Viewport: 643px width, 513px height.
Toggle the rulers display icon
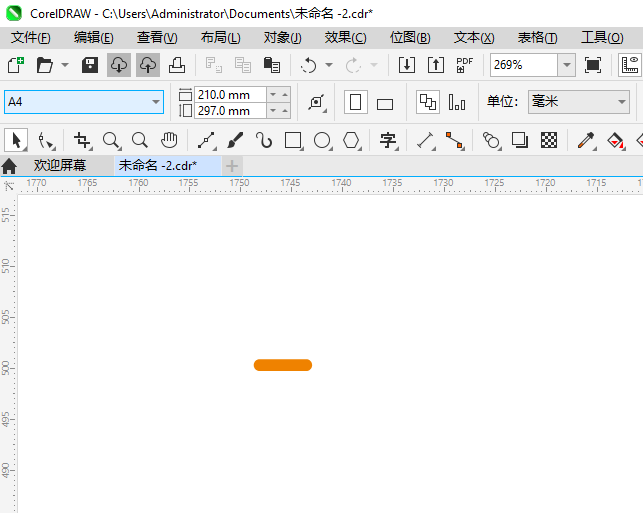coord(630,65)
